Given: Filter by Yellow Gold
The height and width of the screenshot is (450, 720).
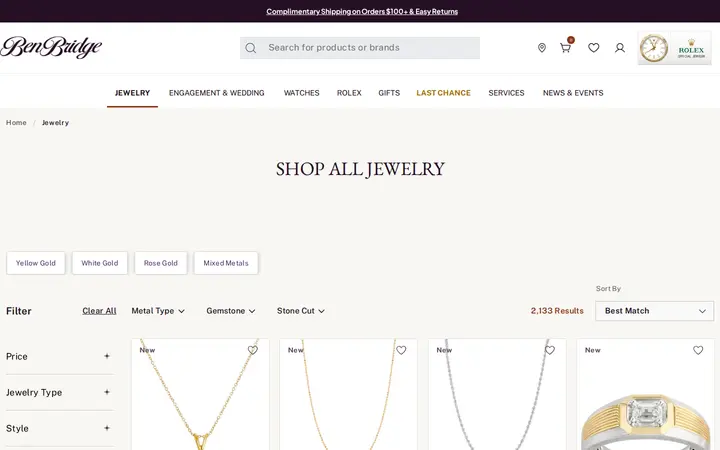Looking at the screenshot, I should [36, 263].
